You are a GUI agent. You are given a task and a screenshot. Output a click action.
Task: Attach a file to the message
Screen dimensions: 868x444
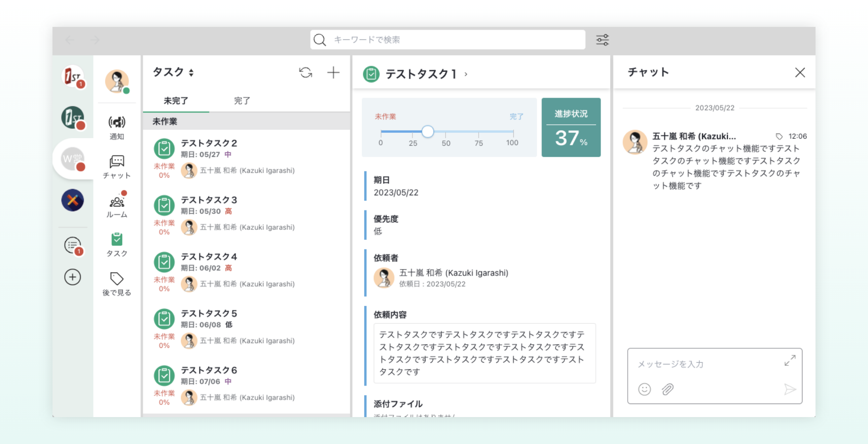667,390
